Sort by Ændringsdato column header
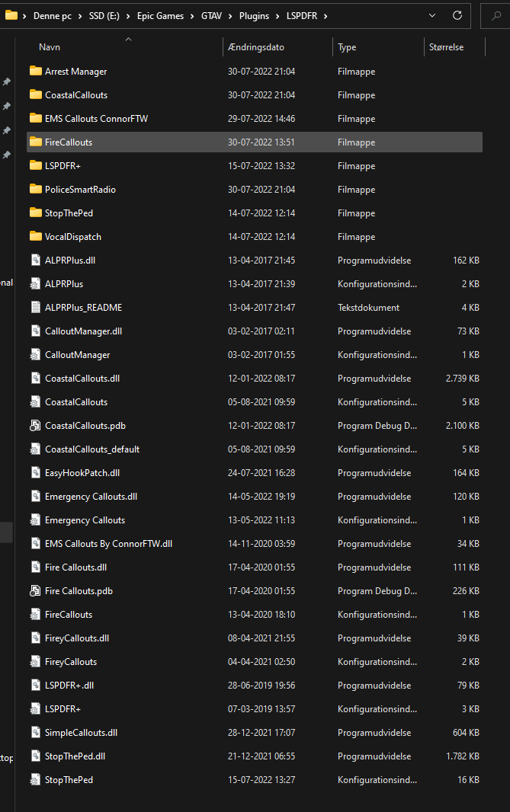 [x=256, y=47]
